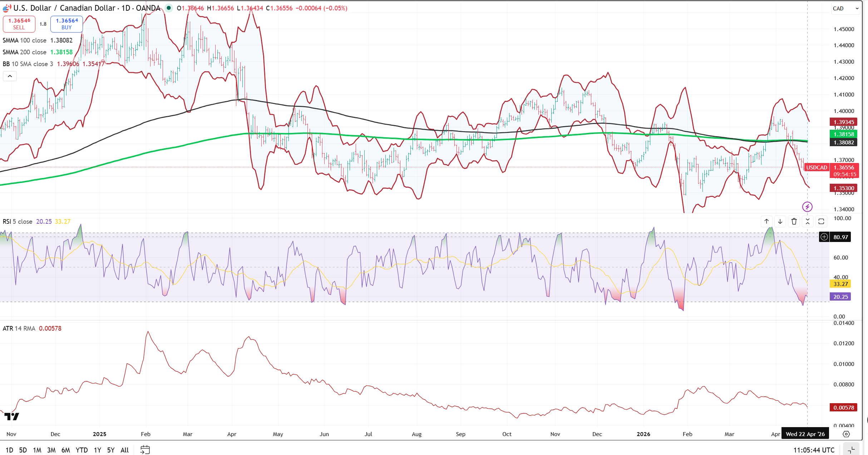Image resolution: width=868 pixels, height=455 pixels.
Task: Click the plus icon beside 80.97
Action: tap(824, 237)
